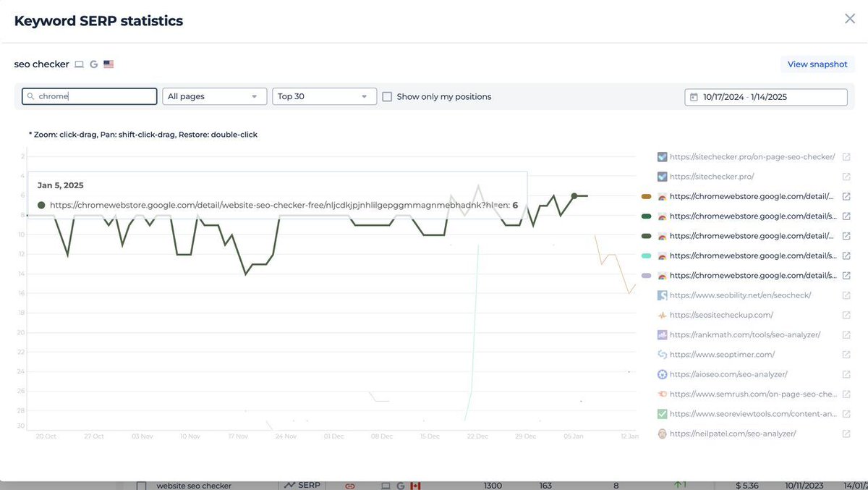The height and width of the screenshot is (490, 868).
Task: Open external link icon for neilpatel.com row
Action: pos(846,434)
